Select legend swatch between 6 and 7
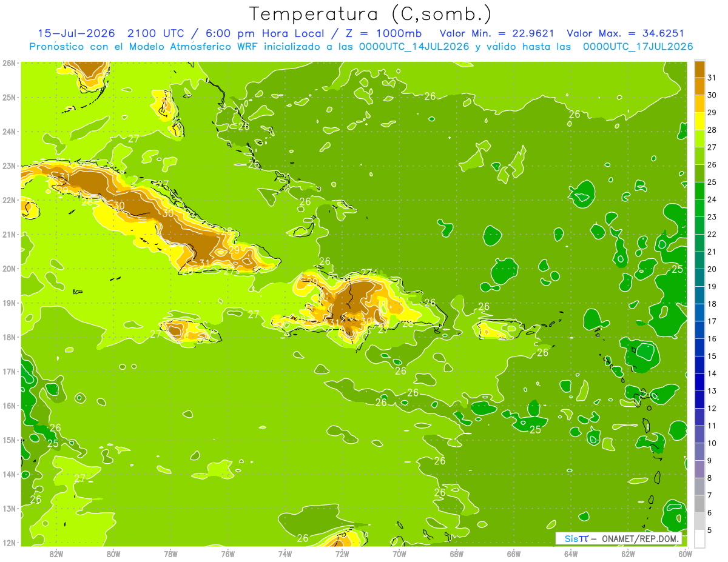Screen dimensions: 728x562 tap(699, 504)
